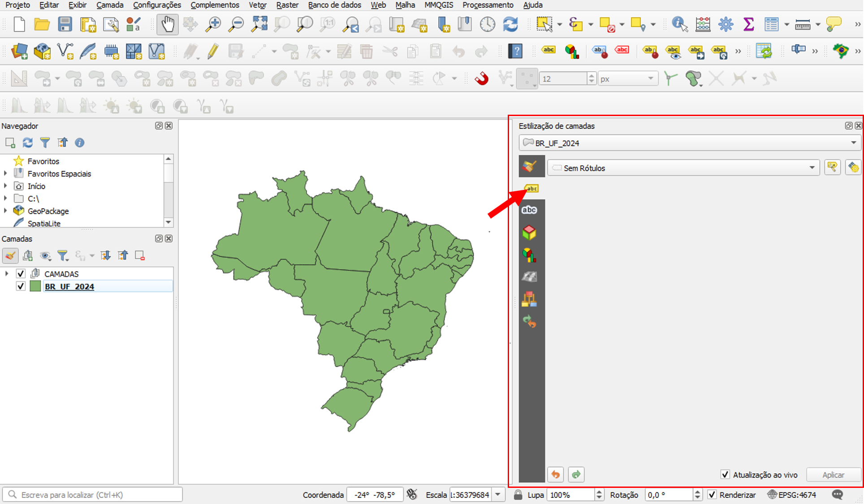Open the BR_UF_2024 layer selector dropdown
This screenshot has width=864, height=504.
point(689,143)
